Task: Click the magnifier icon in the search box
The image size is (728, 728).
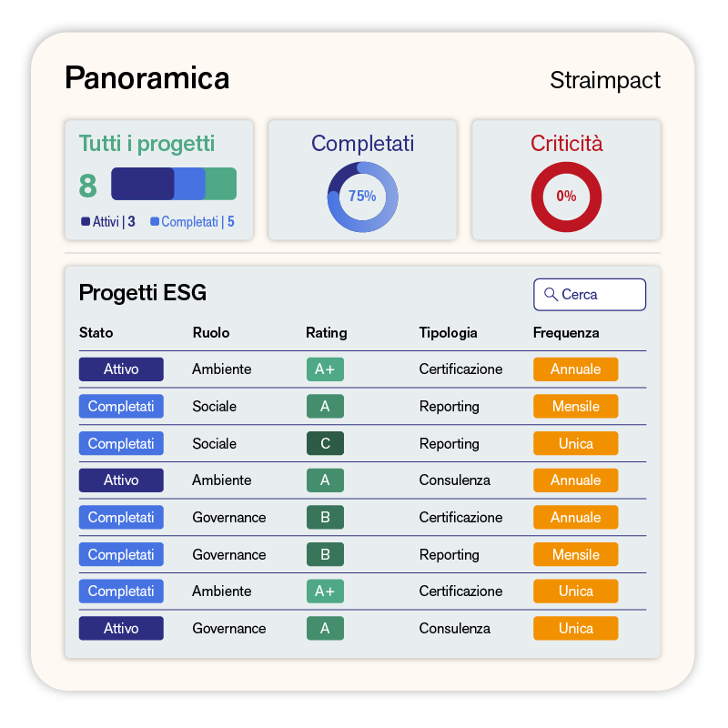Action: [x=551, y=294]
